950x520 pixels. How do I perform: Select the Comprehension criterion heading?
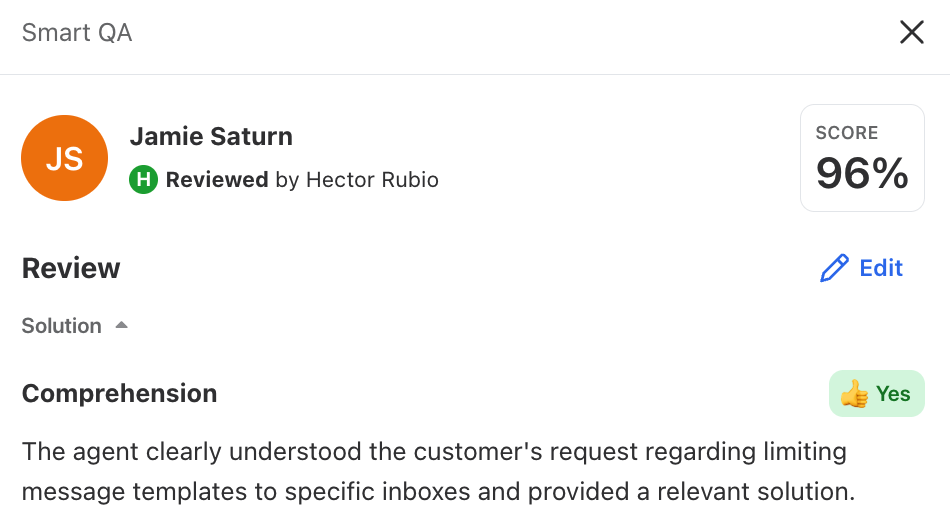(119, 394)
